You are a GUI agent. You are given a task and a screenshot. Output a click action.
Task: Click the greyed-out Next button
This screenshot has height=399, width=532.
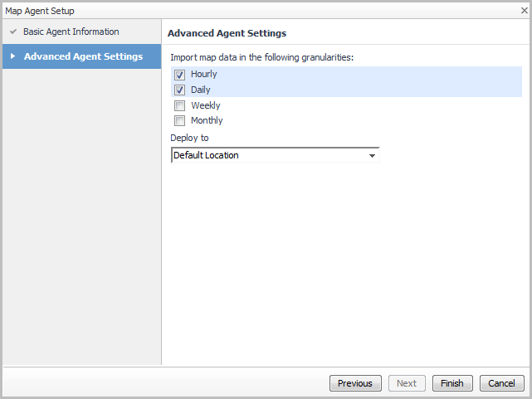(407, 383)
